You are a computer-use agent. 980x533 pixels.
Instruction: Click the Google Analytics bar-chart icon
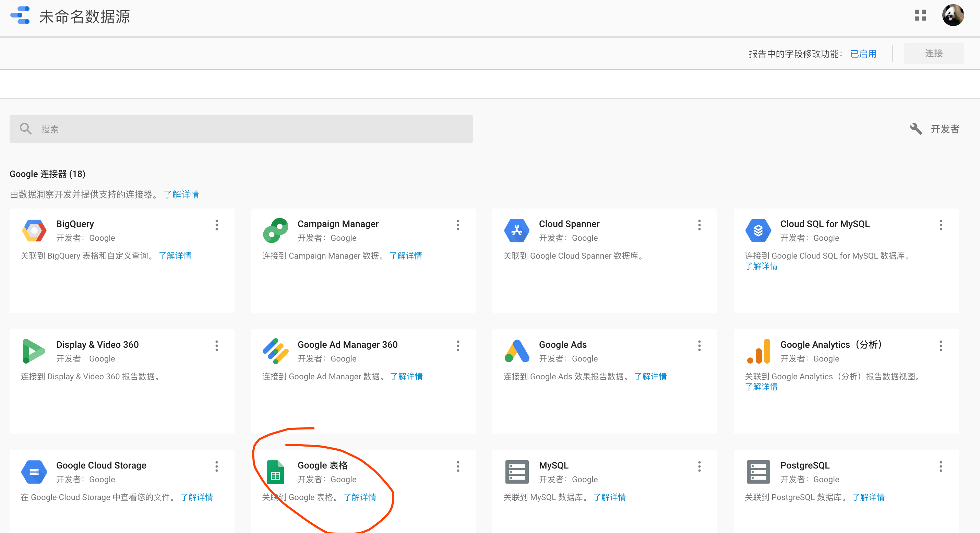coord(758,351)
